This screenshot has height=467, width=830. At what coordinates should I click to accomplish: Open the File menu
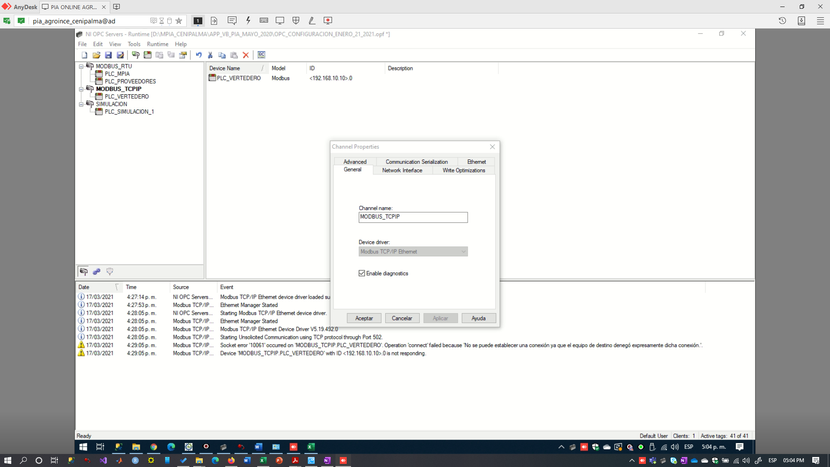83,44
